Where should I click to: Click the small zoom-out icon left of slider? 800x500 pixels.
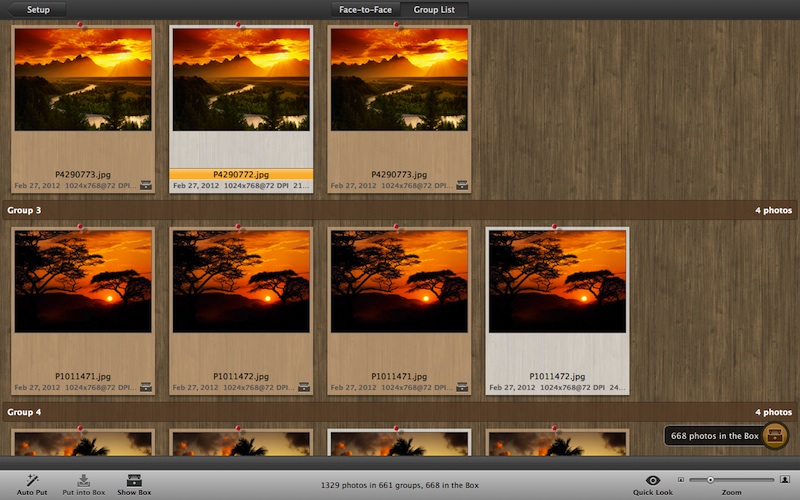point(681,480)
